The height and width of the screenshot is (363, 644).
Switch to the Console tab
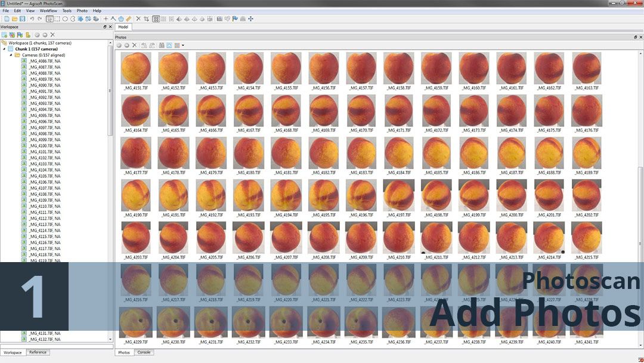tap(144, 352)
